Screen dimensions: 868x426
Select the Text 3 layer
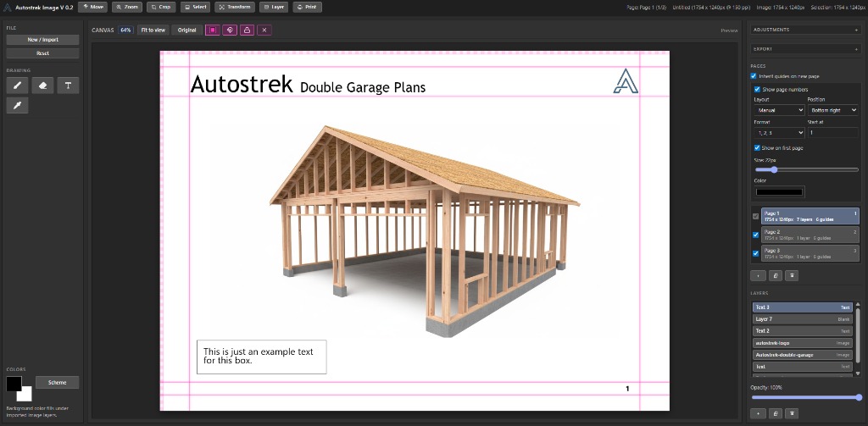click(x=802, y=307)
